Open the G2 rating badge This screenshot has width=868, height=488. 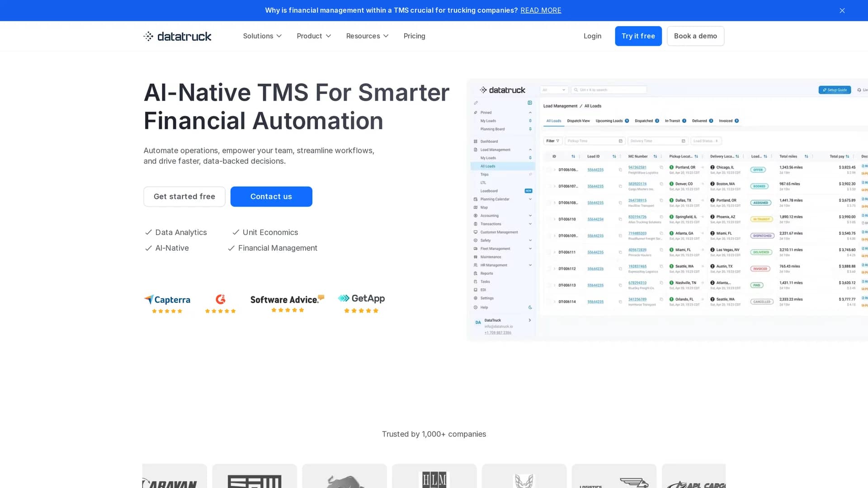[x=220, y=304]
